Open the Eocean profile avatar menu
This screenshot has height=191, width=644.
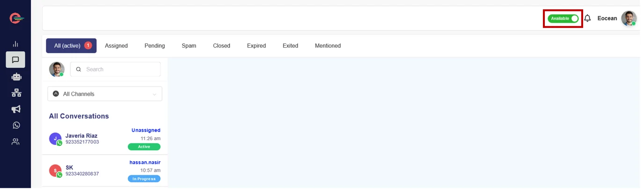(629, 19)
